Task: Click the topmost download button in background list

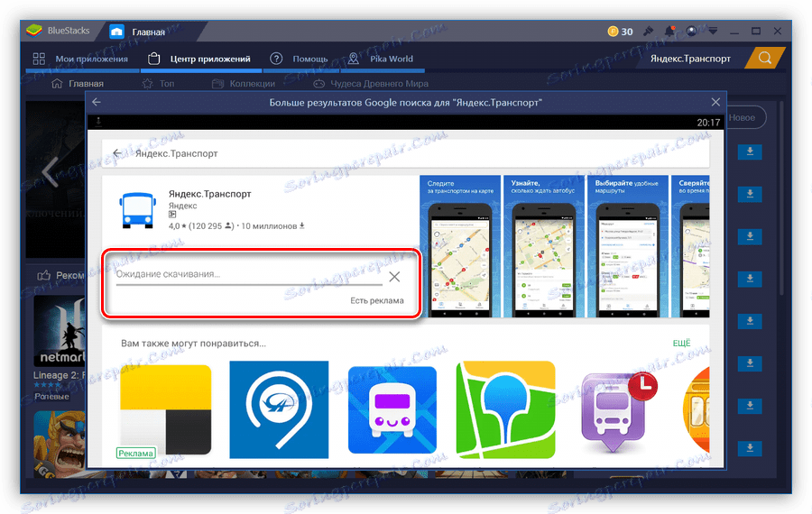Action: [x=750, y=151]
